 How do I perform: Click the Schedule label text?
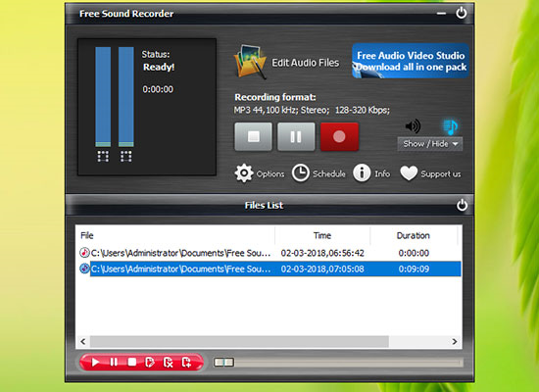pyautogui.click(x=329, y=174)
